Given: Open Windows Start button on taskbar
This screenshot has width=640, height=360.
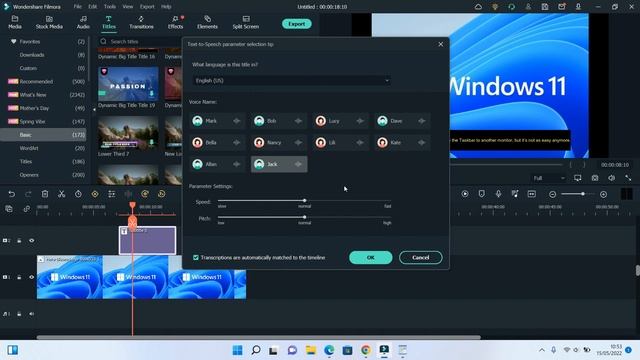Looking at the screenshot, I should 237,350.
